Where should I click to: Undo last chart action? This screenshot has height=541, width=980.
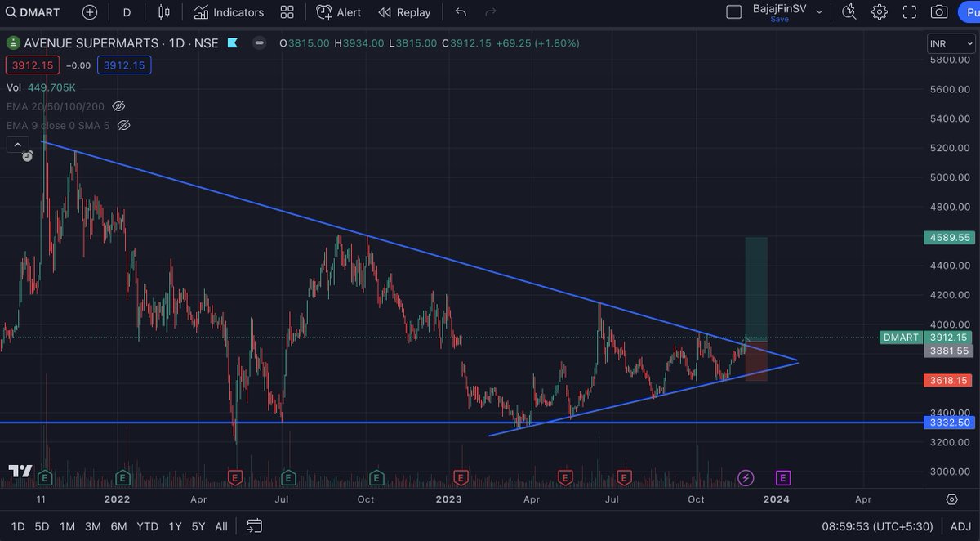(461, 12)
